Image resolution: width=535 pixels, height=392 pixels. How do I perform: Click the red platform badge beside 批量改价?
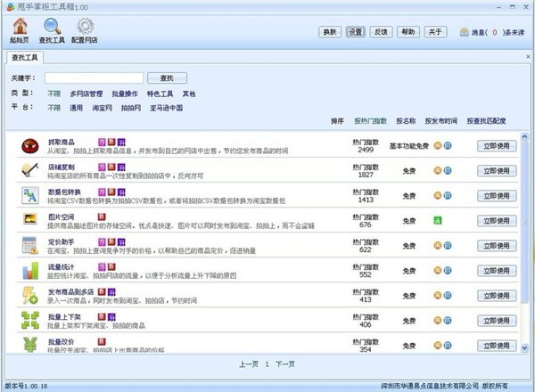102,341
